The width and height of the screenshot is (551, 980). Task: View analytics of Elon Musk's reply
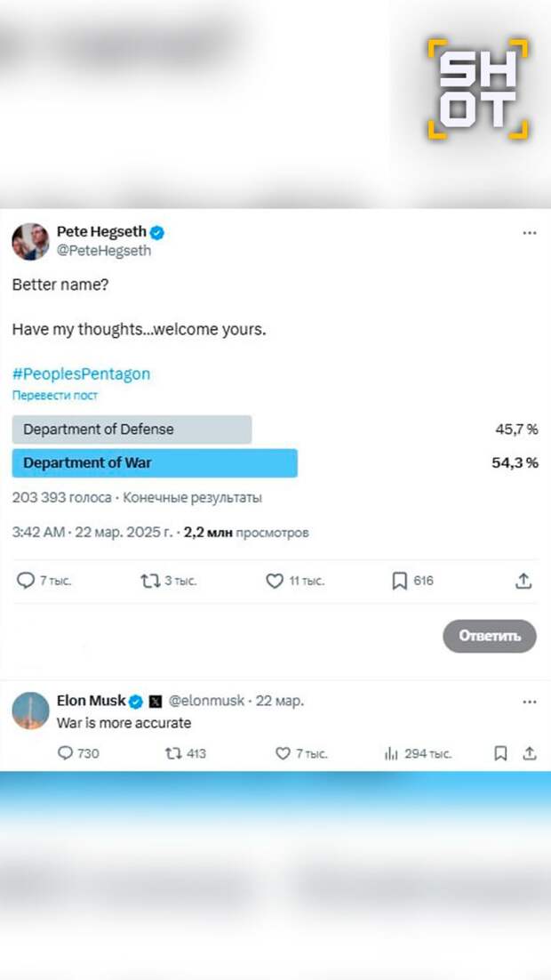(x=391, y=753)
